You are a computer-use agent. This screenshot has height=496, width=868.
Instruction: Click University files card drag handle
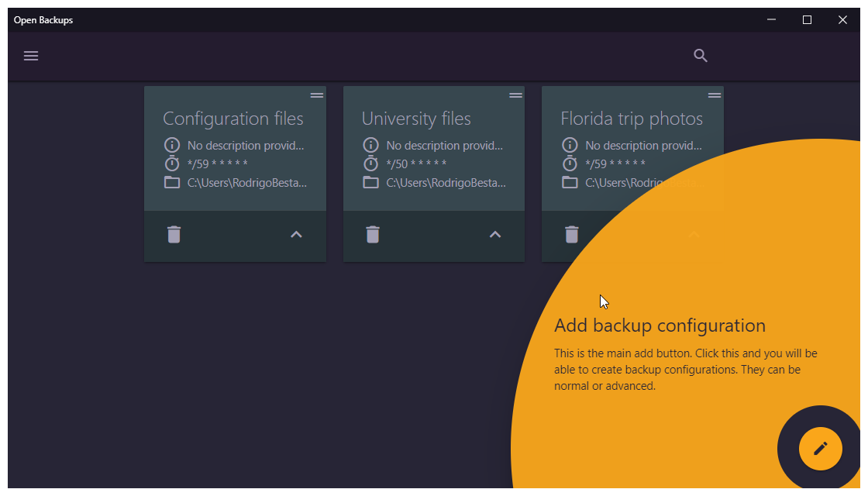515,95
